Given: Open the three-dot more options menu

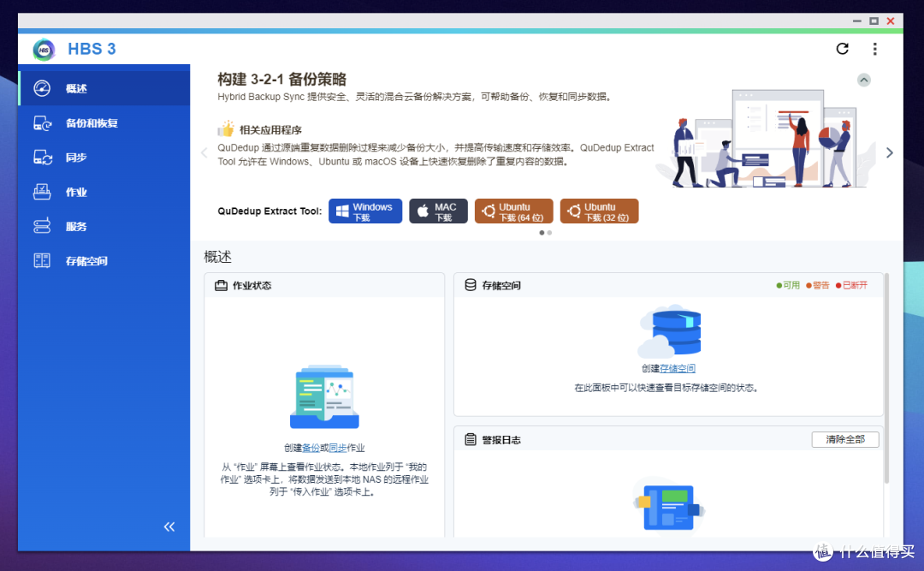Looking at the screenshot, I should pos(874,49).
